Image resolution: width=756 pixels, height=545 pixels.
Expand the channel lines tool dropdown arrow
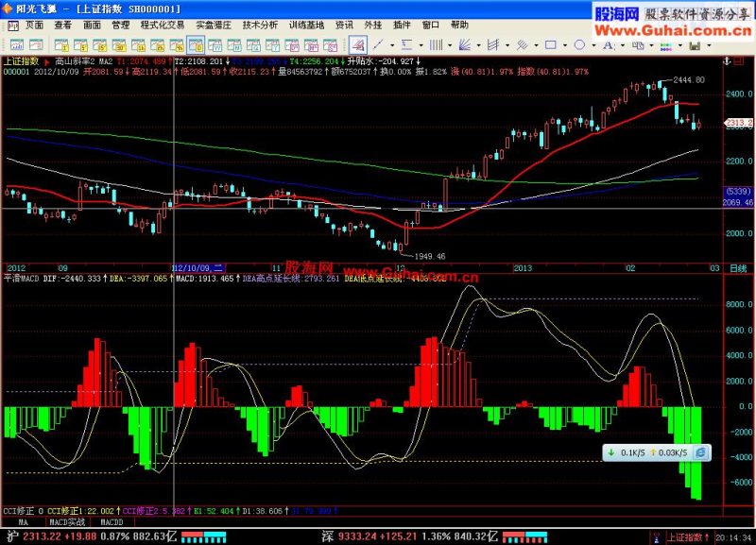(507, 45)
